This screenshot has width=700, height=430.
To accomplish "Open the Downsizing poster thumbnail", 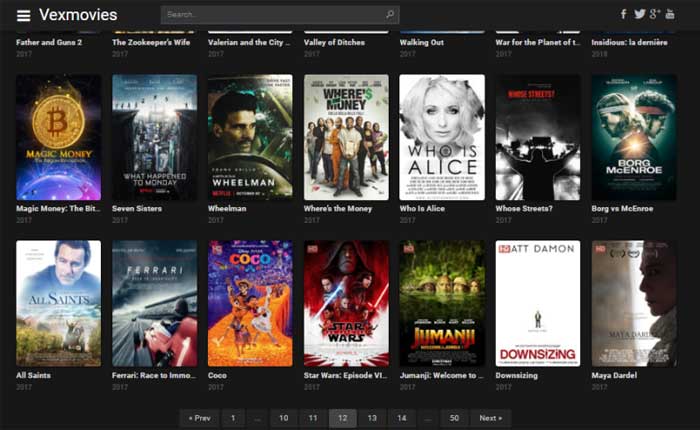I will pyautogui.click(x=538, y=304).
